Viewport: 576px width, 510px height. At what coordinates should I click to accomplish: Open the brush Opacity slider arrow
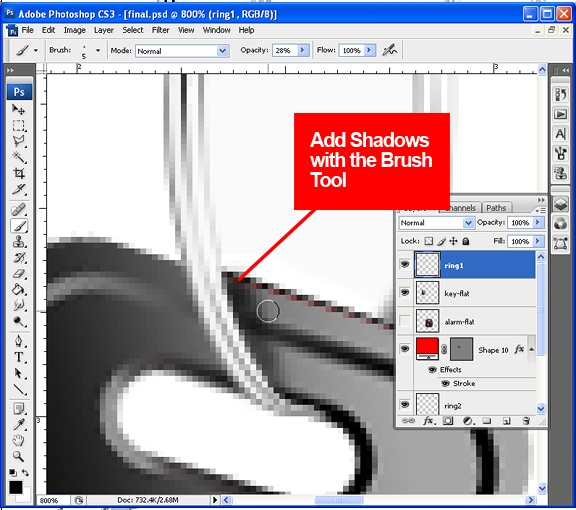302,50
